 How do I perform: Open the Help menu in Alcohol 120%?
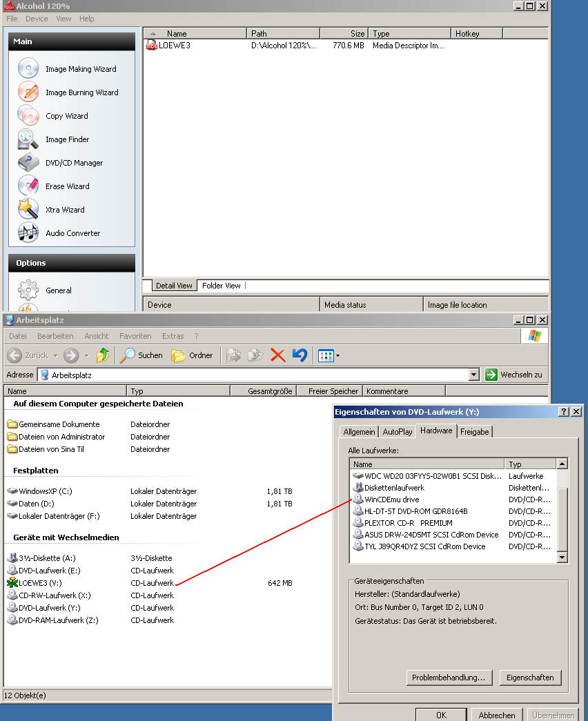click(86, 19)
